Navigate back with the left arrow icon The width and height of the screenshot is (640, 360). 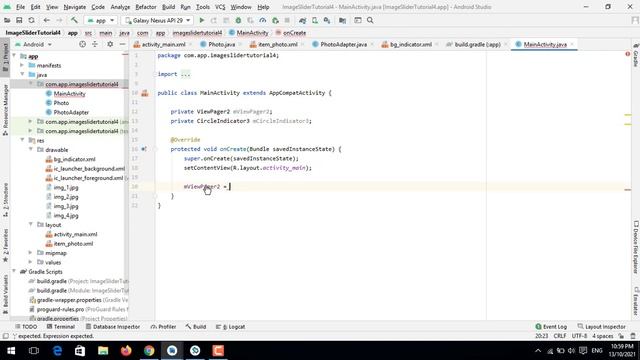[x=47, y=20]
